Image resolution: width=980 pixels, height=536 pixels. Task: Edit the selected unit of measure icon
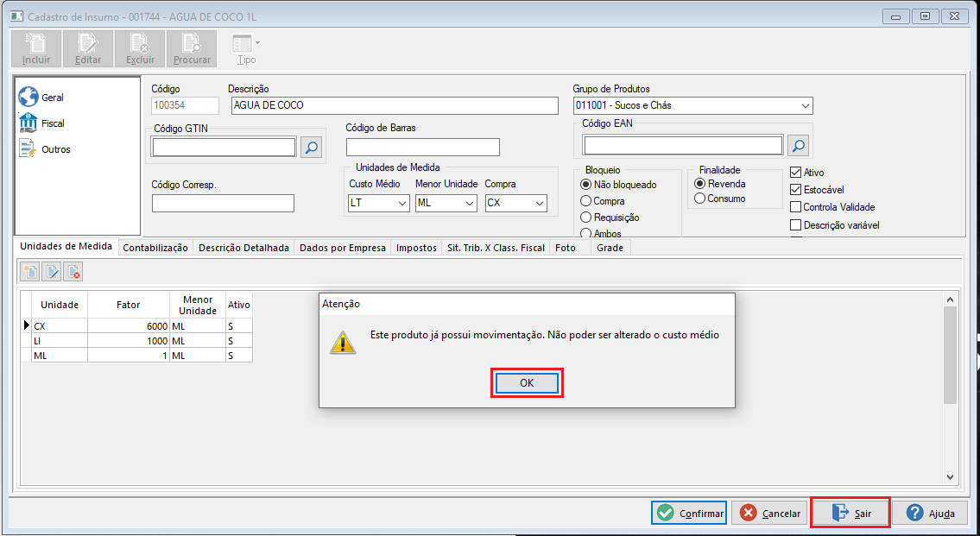tap(52, 272)
